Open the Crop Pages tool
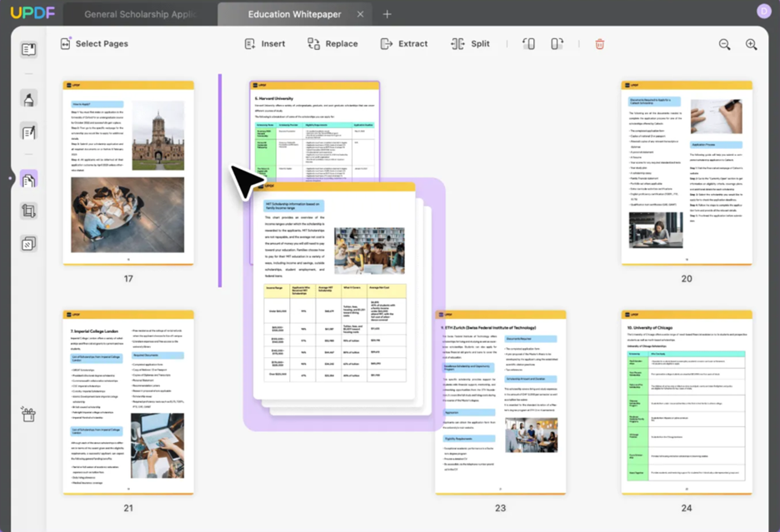The height and width of the screenshot is (532, 780). (x=29, y=211)
